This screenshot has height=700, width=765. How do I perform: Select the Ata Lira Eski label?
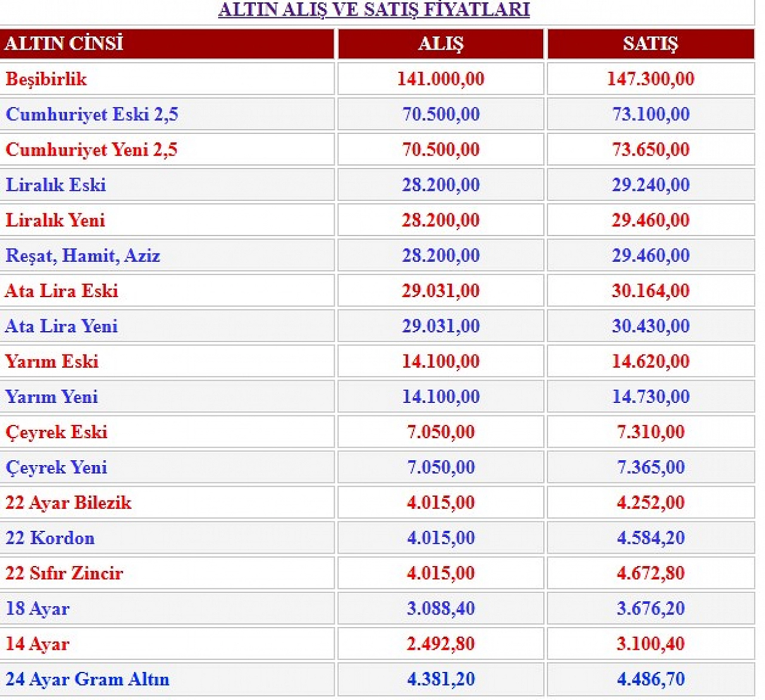tap(62, 291)
